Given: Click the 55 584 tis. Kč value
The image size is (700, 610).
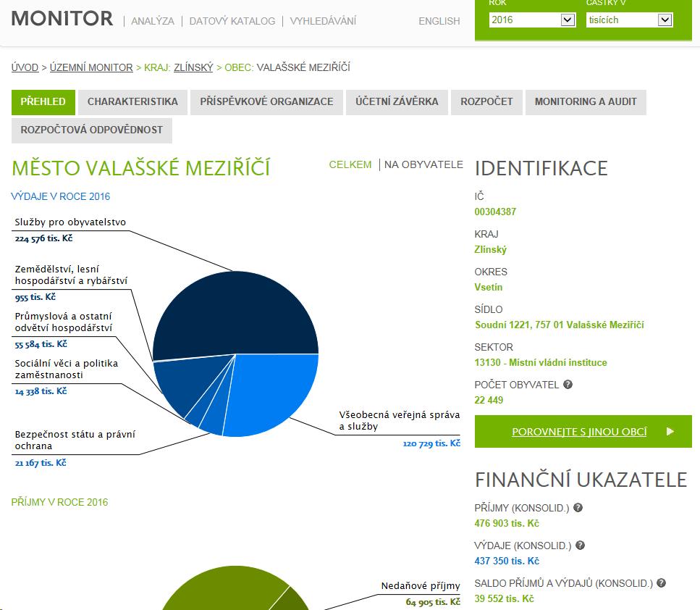Looking at the screenshot, I should [x=41, y=344].
